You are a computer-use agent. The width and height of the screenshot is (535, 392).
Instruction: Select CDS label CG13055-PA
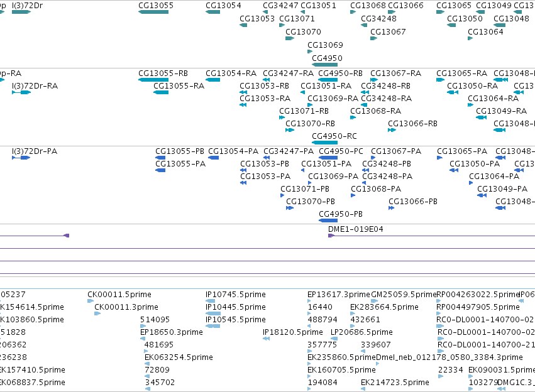coord(180,164)
